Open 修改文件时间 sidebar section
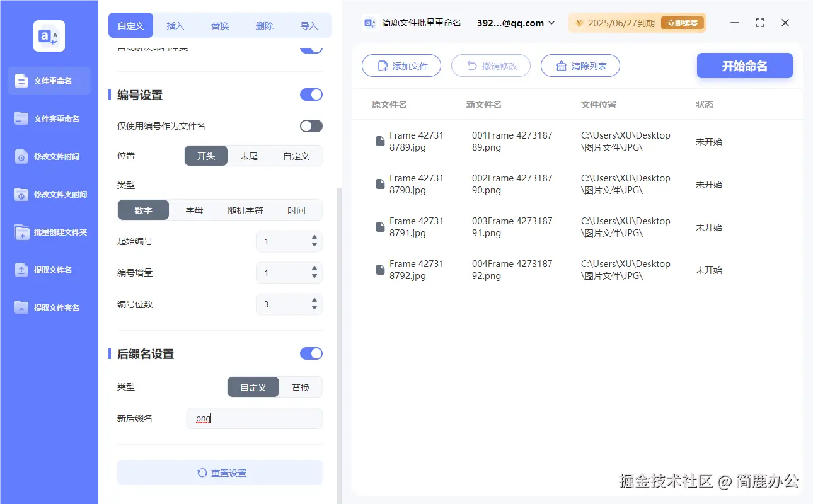 pos(49,156)
